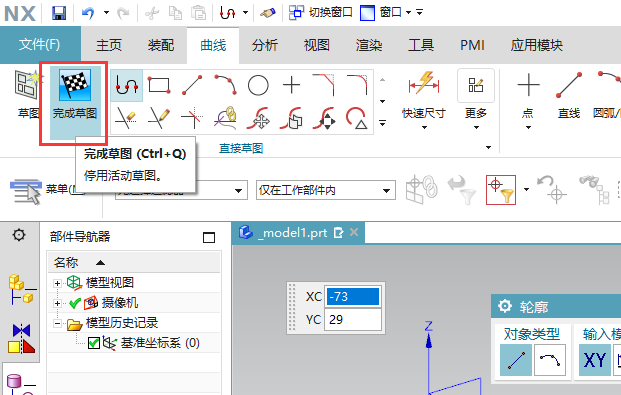Undo the last action
Image resolution: width=621 pixels, height=395 pixels.
(88, 13)
